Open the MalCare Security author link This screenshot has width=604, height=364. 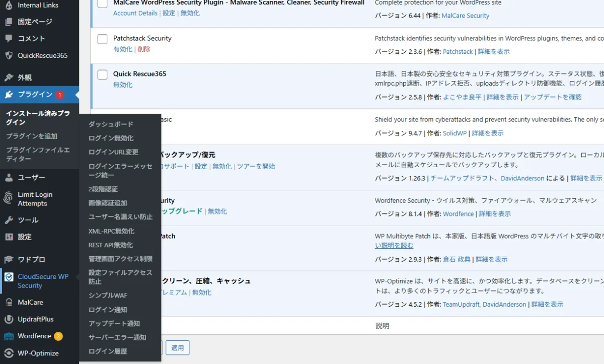(466, 16)
